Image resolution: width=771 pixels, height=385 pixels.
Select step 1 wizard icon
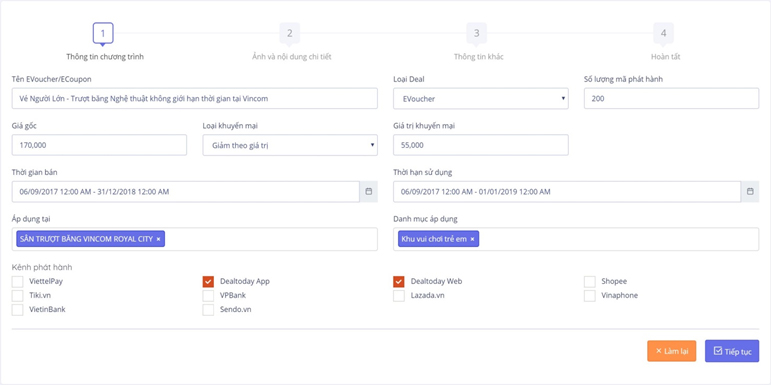(x=103, y=34)
